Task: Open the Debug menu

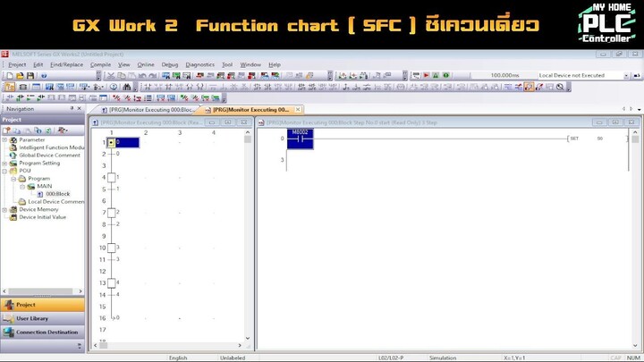Action: click(170, 64)
